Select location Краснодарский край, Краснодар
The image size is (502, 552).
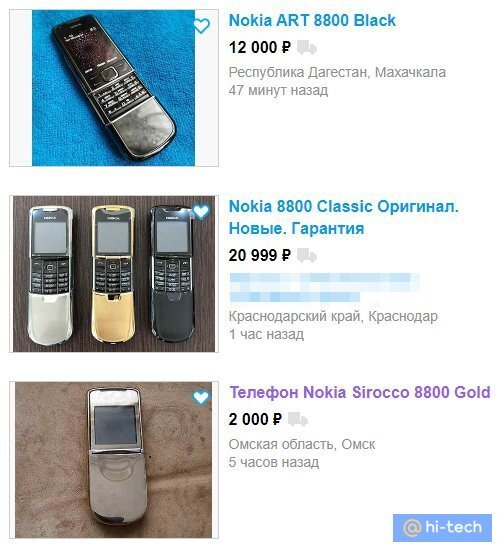(333, 316)
